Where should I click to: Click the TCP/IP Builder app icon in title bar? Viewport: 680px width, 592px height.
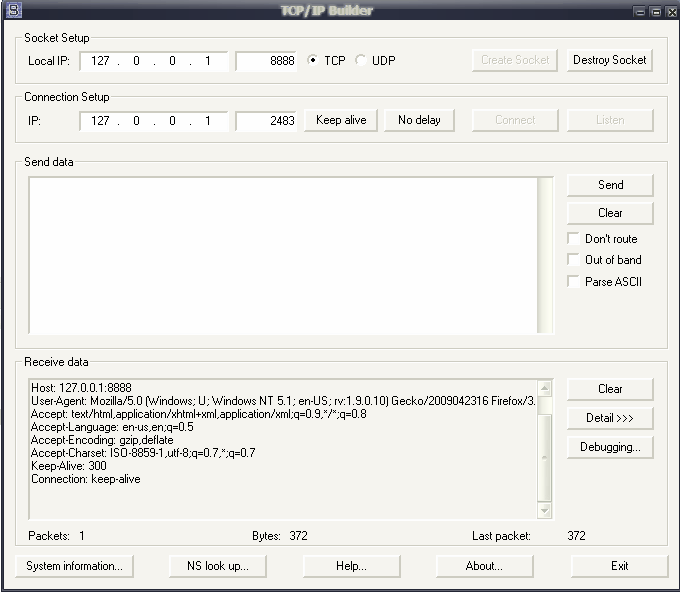13,10
